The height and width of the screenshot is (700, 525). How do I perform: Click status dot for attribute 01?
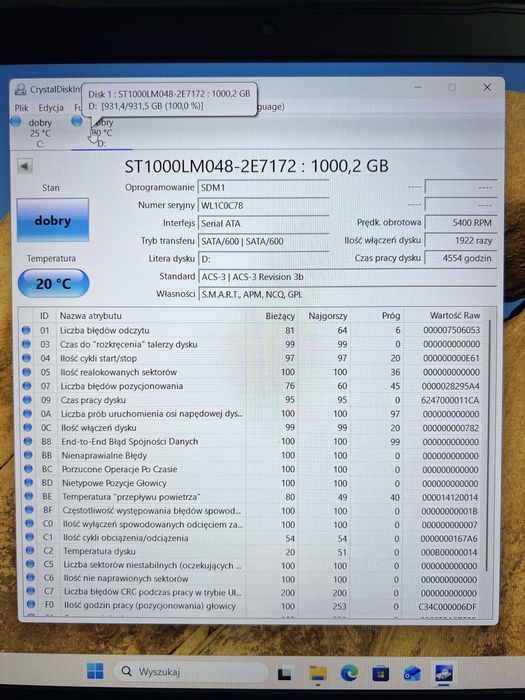click(26, 330)
